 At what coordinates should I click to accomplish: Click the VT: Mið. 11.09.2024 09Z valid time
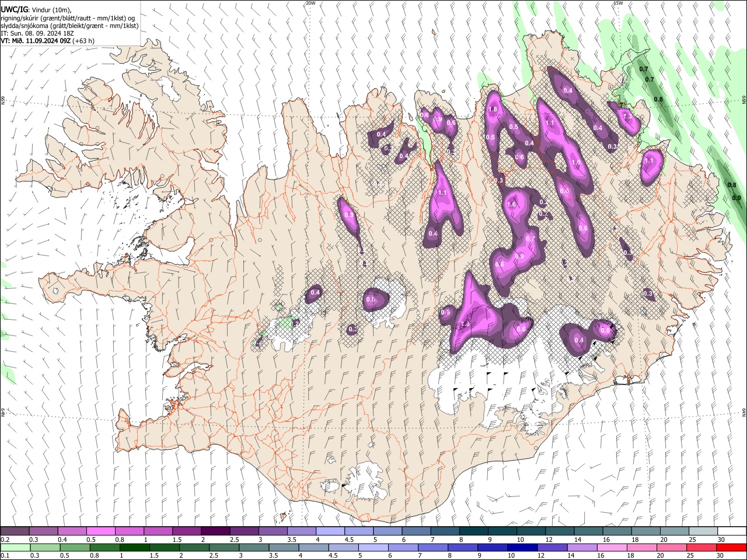pyautogui.click(x=47, y=41)
